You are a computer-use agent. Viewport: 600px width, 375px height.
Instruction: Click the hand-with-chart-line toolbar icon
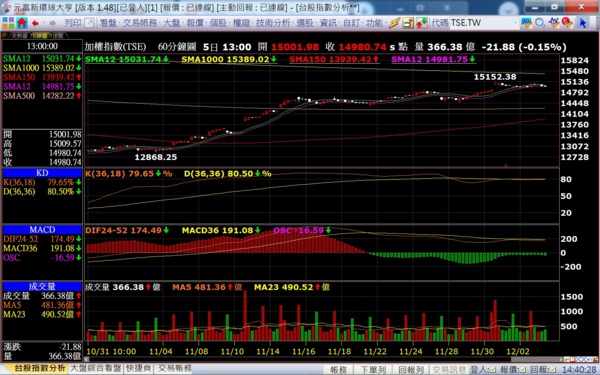point(554,23)
